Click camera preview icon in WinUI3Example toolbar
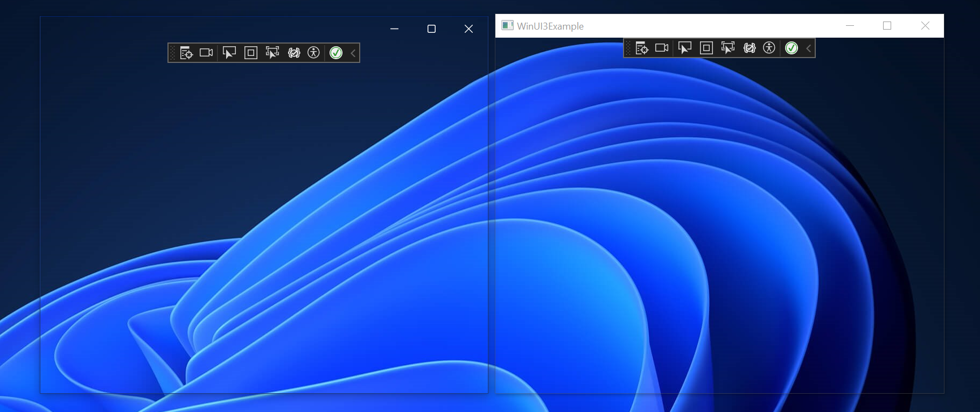The image size is (980, 412). (x=662, y=48)
